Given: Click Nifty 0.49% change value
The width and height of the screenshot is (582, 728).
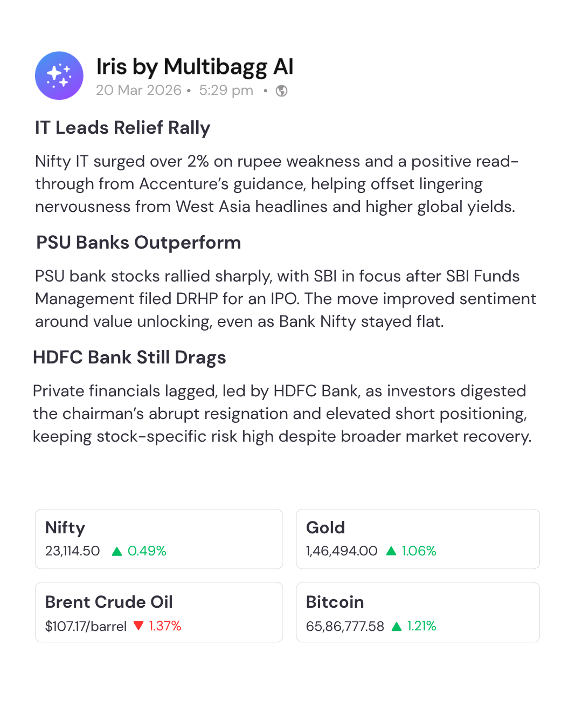Looking at the screenshot, I should (x=147, y=551).
